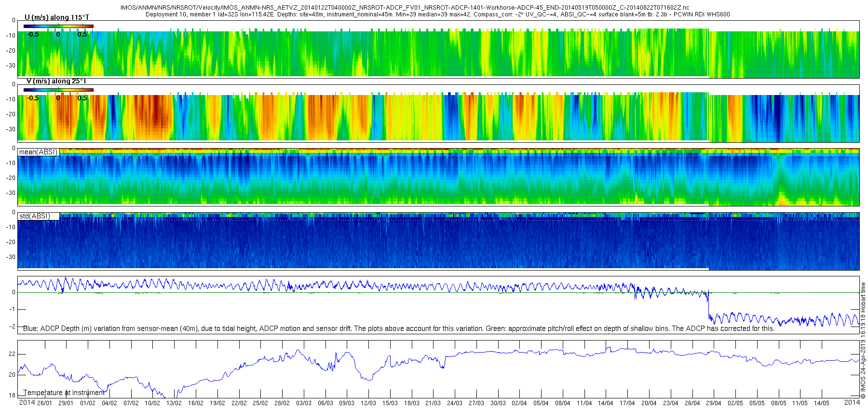Viewport: 868px width, 410px height.
Task: Select the 17/04 date tick label
Action: [627, 403]
